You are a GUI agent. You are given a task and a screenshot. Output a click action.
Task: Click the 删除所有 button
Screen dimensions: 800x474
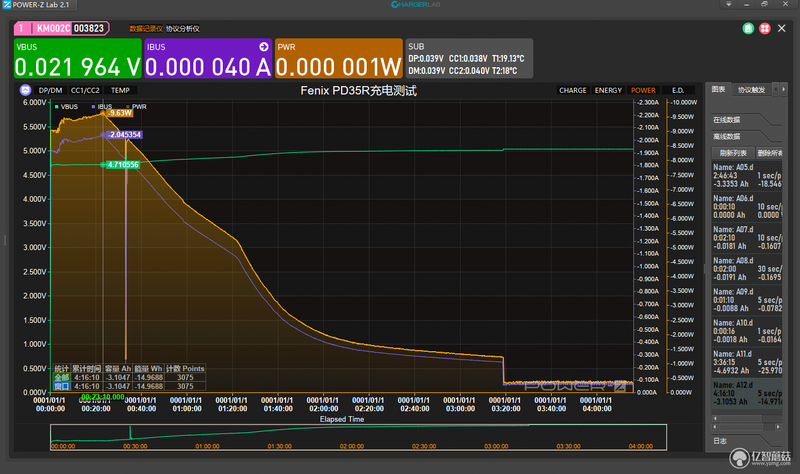[769, 153]
